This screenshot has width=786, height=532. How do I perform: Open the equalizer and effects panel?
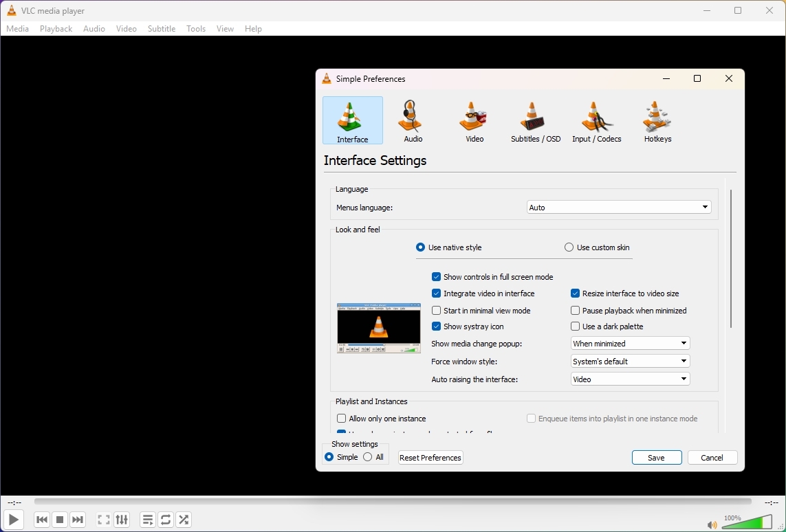point(122,520)
